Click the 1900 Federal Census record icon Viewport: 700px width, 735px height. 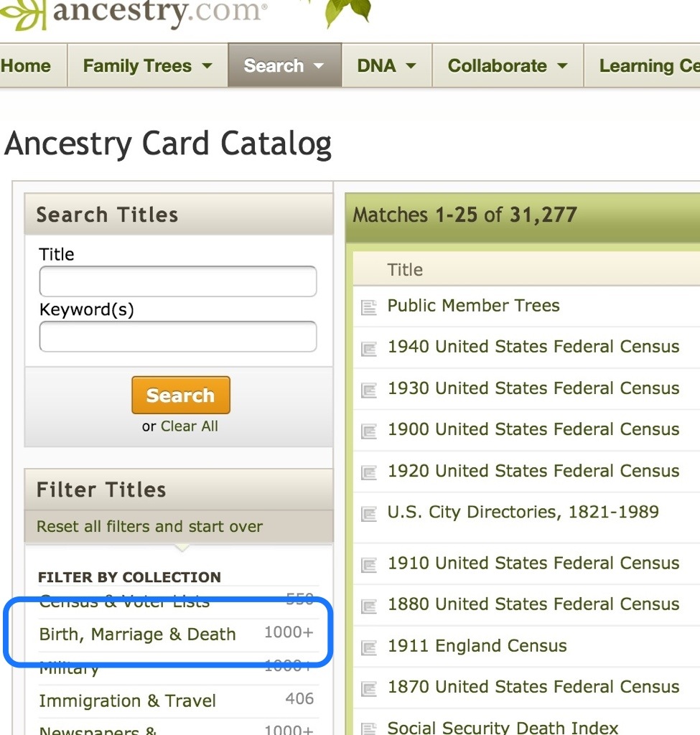coord(368,431)
